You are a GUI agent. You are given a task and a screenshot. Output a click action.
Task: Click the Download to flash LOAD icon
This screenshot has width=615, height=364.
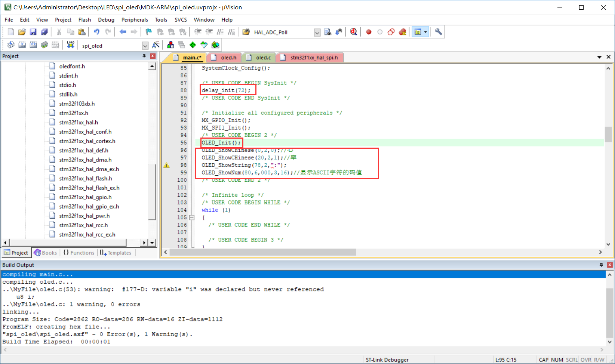pos(71,45)
